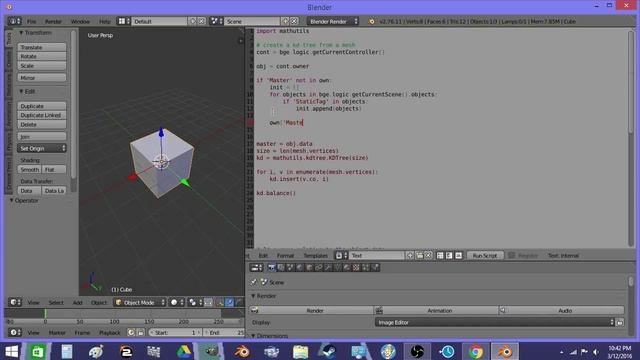Toggle the Register checkbox

[x=511, y=256]
